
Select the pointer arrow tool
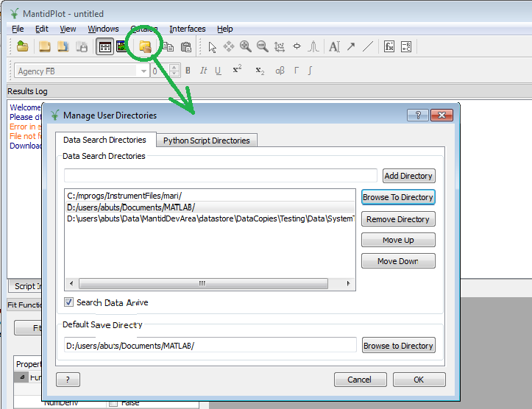[x=213, y=47]
